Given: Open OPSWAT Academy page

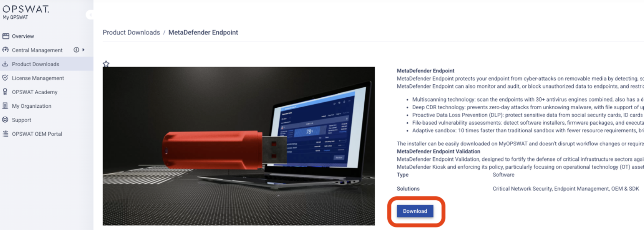Looking at the screenshot, I should pos(35,92).
